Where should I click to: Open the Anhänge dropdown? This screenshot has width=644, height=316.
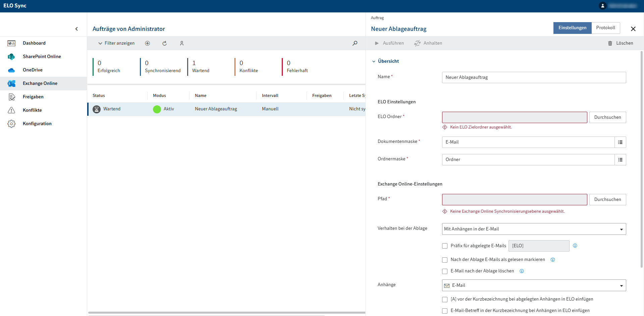534,285
